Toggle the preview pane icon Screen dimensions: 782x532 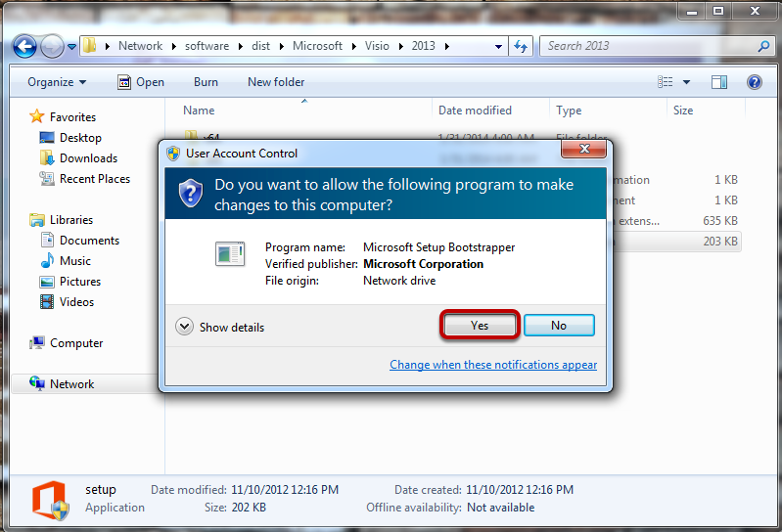tap(718, 82)
